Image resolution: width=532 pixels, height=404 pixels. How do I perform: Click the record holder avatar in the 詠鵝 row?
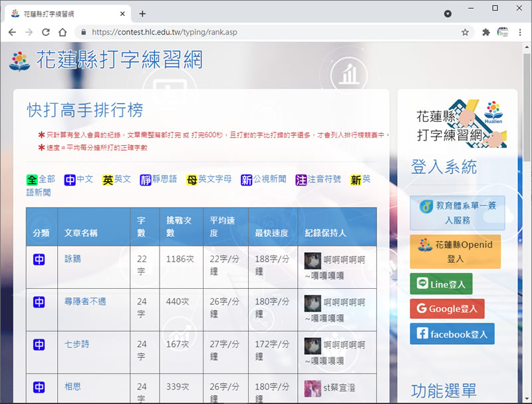tap(313, 261)
